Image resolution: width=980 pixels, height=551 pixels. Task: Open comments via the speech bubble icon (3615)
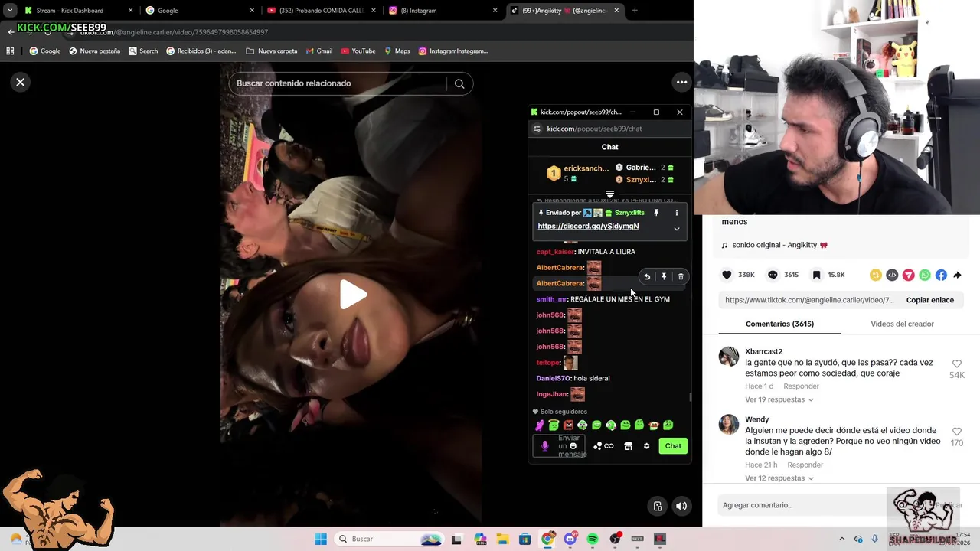[x=773, y=275]
